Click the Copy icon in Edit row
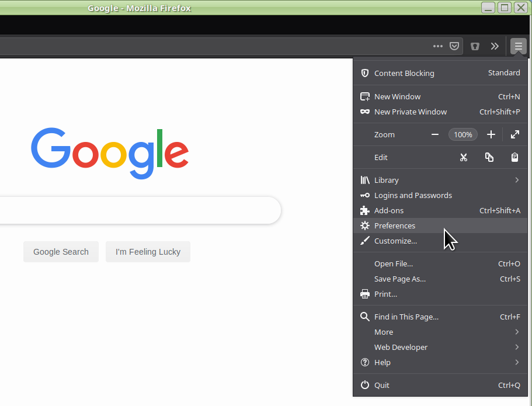This screenshot has height=406, width=532. [x=489, y=158]
